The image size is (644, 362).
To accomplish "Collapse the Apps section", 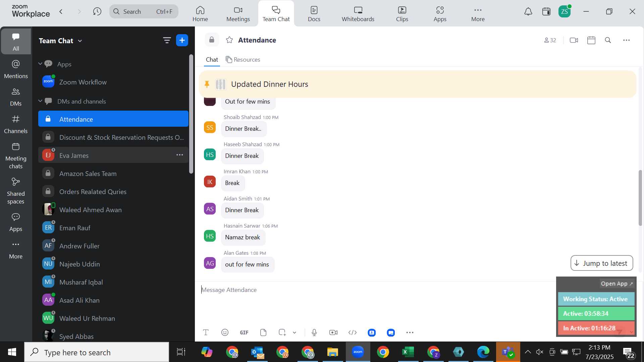I will 40,64.
